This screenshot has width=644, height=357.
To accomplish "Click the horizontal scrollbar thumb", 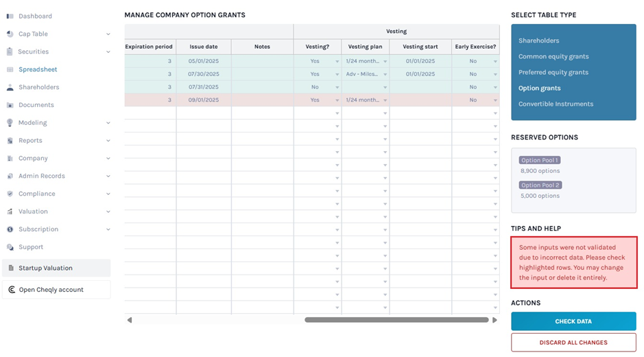I will pos(396,320).
